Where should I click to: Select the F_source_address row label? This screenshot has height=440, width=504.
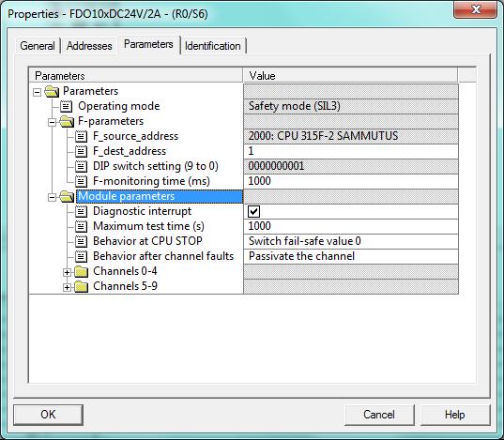tap(135, 137)
